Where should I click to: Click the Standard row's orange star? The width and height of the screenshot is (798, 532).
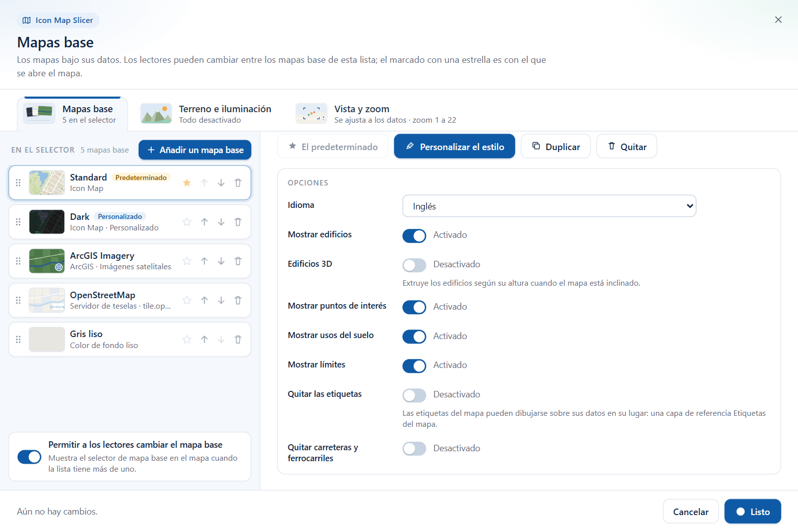187,183
